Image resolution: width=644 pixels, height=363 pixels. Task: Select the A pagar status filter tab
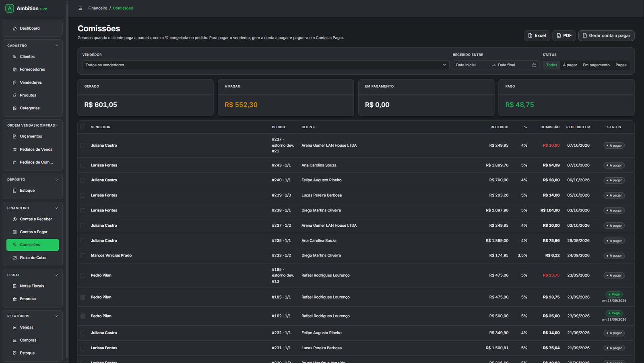[570, 65]
